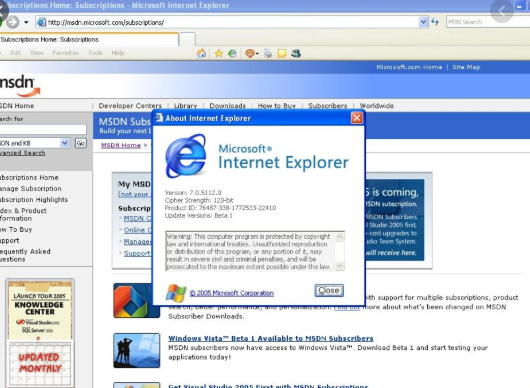Click the colorful MSDN downloads thumbnail
Screen dimensions: 530x388
137,301
